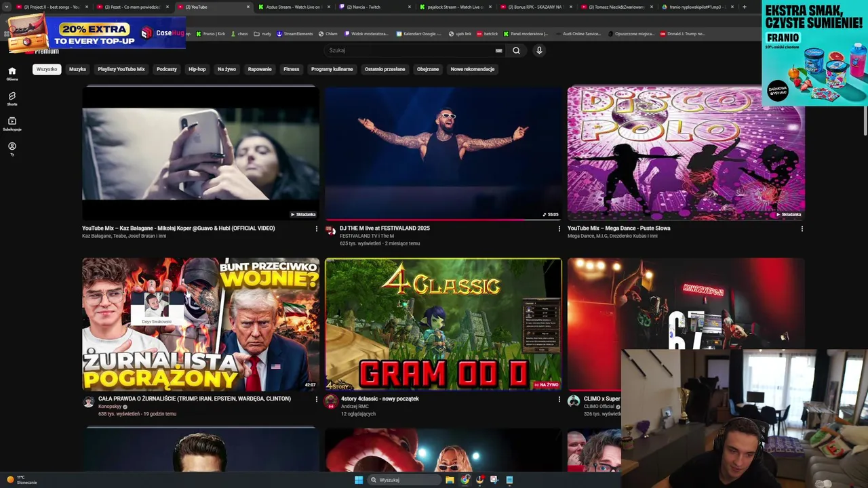Open the on-screen keyboard icon in search box

tap(499, 50)
